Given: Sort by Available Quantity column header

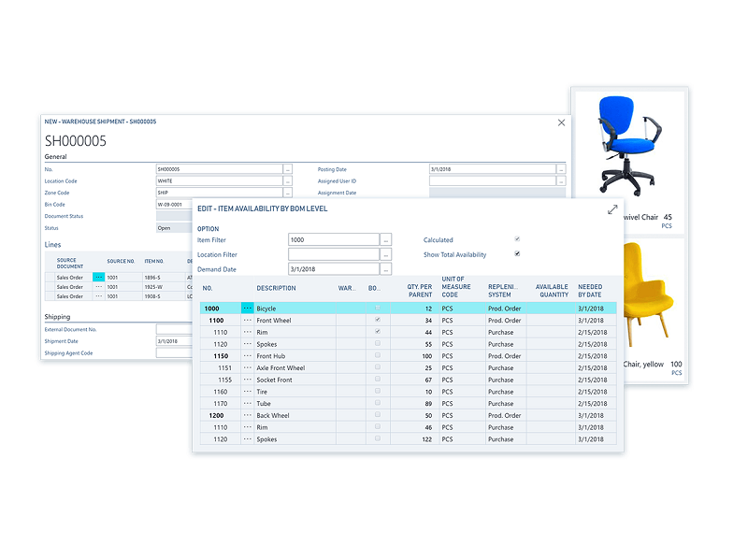Looking at the screenshot, I should pyautogui.click(x=552, y=291).
